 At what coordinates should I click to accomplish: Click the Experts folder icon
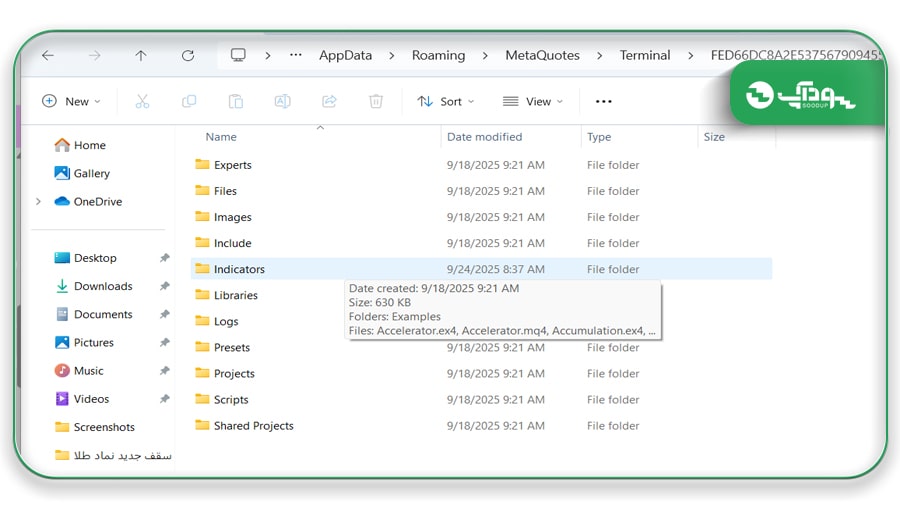pyautogui.click(x=202, y=164)
